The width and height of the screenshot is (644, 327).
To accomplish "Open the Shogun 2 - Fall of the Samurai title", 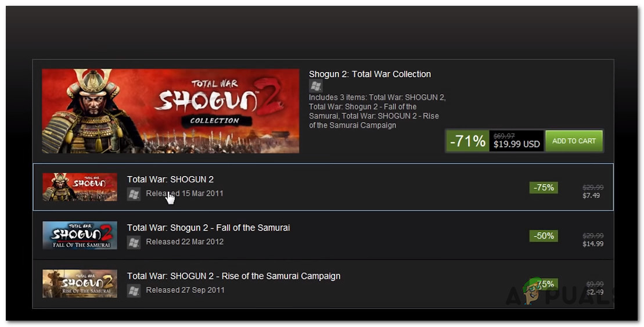I will 208,228.
